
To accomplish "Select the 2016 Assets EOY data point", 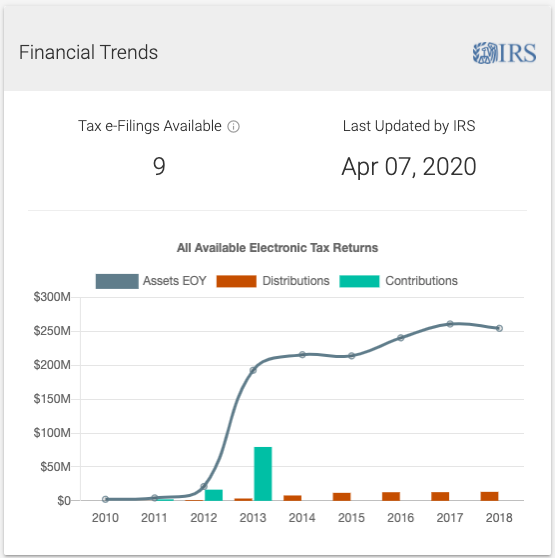I will (x=401, y=337).
